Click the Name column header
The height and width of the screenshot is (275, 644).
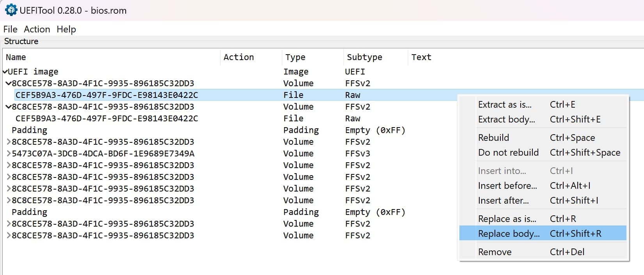click(111, 57)
